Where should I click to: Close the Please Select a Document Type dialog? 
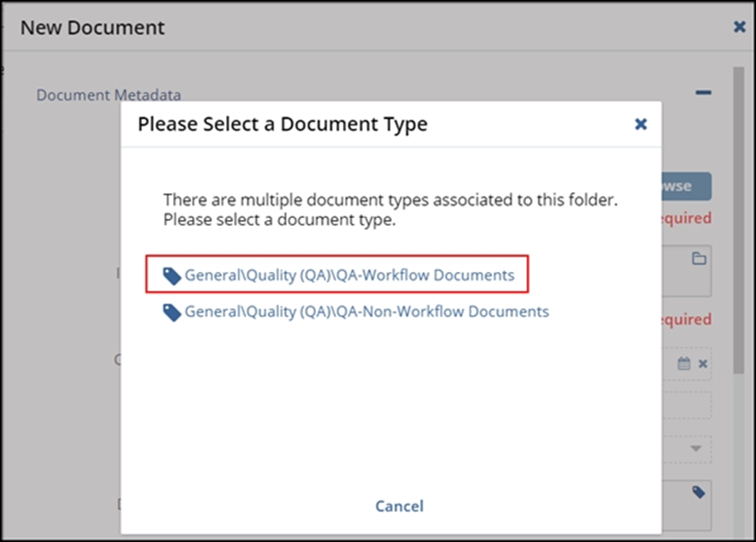[641, 124]
